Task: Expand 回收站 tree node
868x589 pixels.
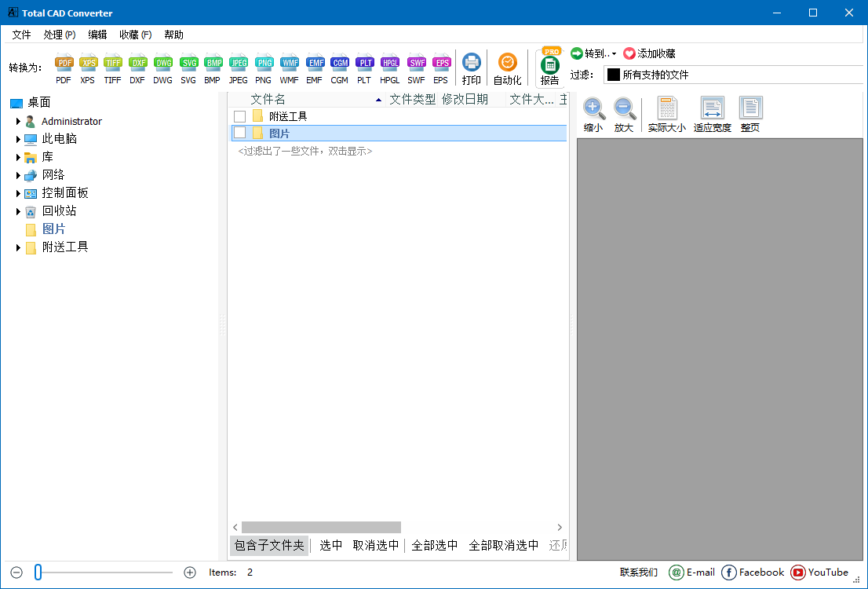Action: point(18,211)
